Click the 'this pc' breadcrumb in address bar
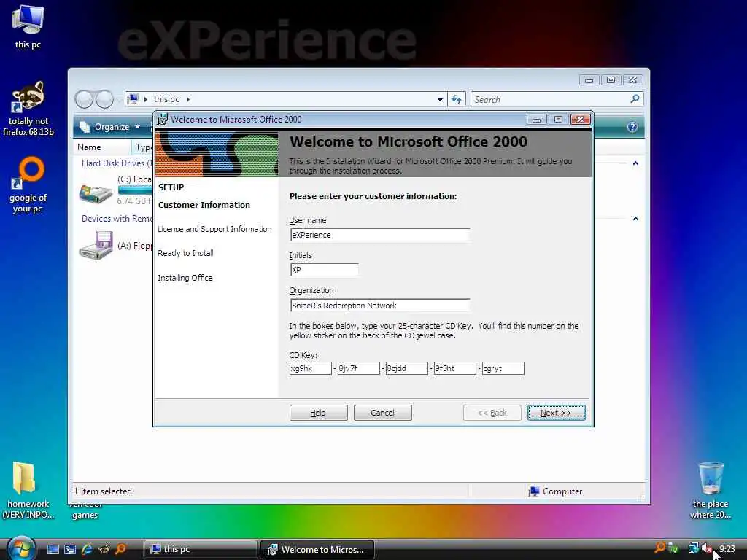Viewport: 747px width, 560px height. click(x=166, y=99)
